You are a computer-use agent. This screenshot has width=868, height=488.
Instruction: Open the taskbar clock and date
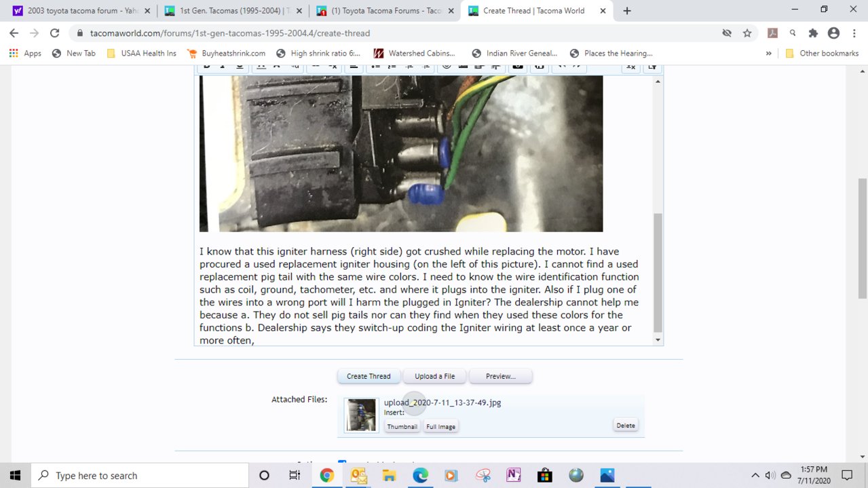click(x=814, y=475)
